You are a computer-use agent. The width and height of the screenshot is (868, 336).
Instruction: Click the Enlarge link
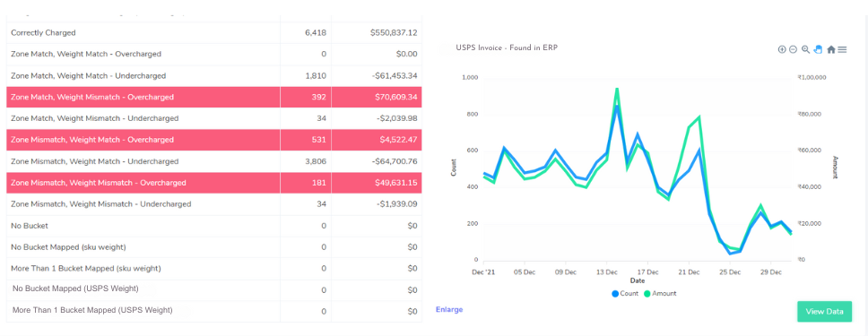tap(449, 309)
